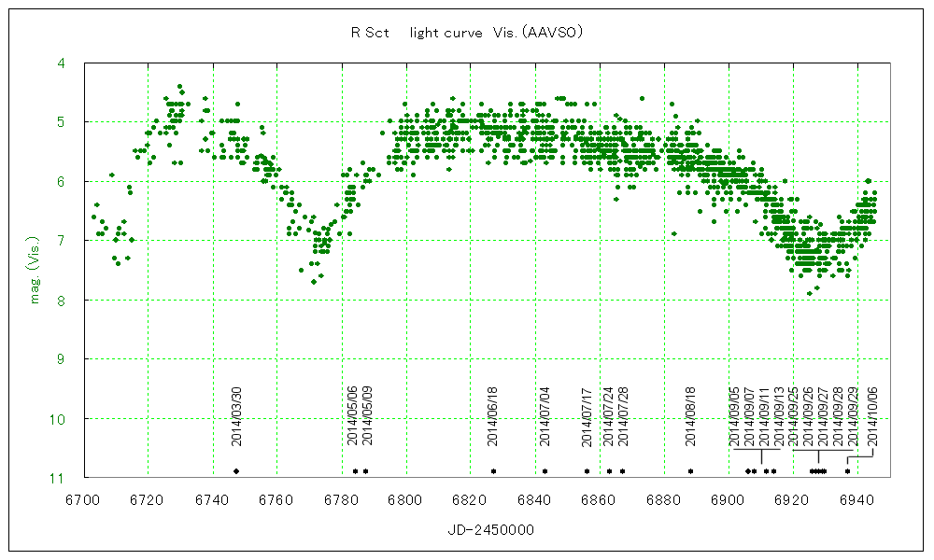Select the magnitude 11 y-axis tick label
934x560 pixels.
pos(59,478)
